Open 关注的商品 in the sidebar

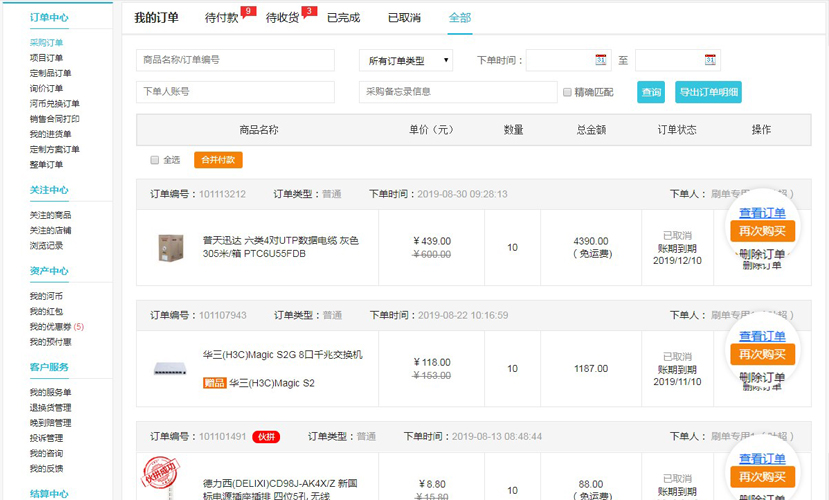(x=50, y=215)
